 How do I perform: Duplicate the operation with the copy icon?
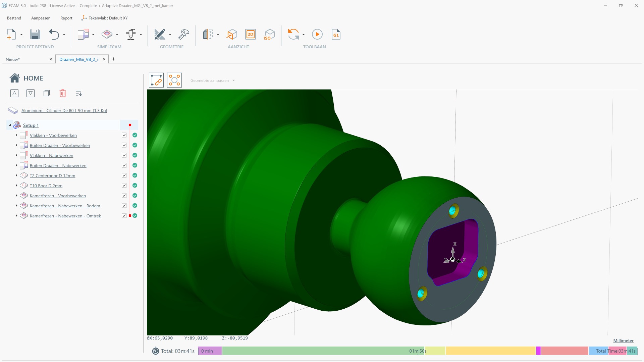(47, 93)
